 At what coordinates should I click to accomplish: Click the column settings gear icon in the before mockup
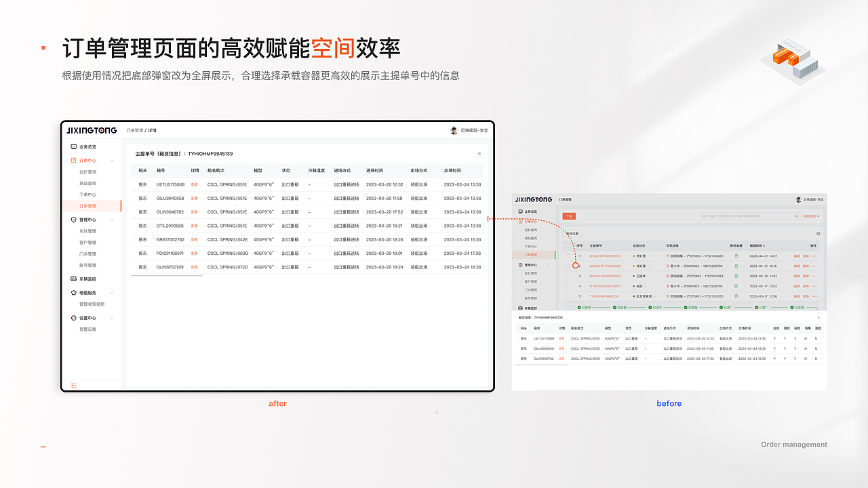point(818,233)
